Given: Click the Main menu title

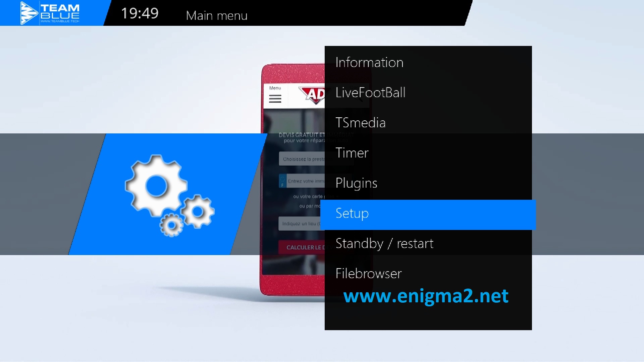Looking at the screenshot, I should (217, 16).
